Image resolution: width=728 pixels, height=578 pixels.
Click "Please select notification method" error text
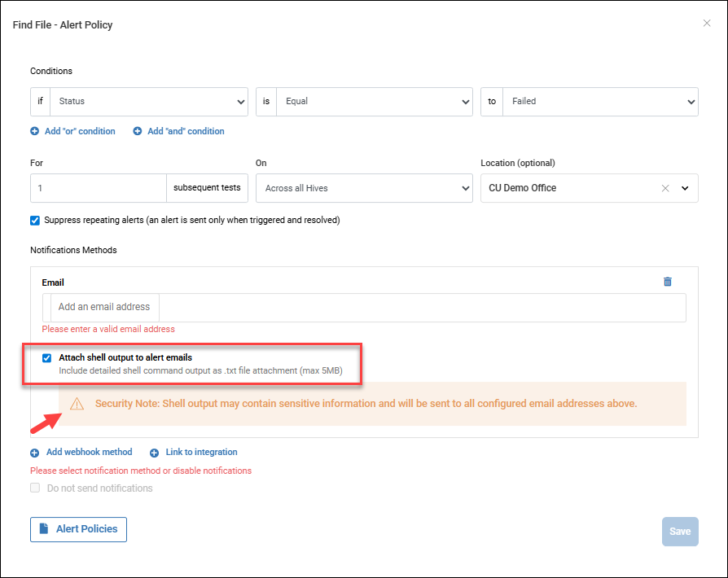click(x=141, y=471)
